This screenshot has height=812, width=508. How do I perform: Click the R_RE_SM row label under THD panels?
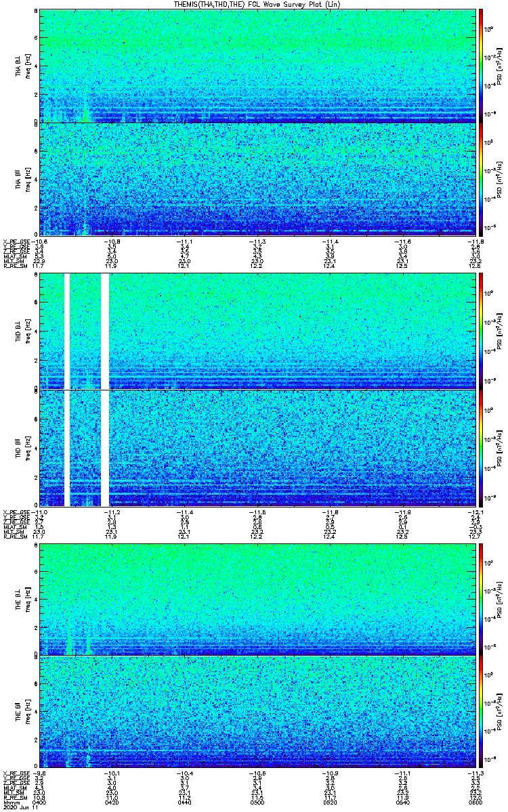coord(14,537)
